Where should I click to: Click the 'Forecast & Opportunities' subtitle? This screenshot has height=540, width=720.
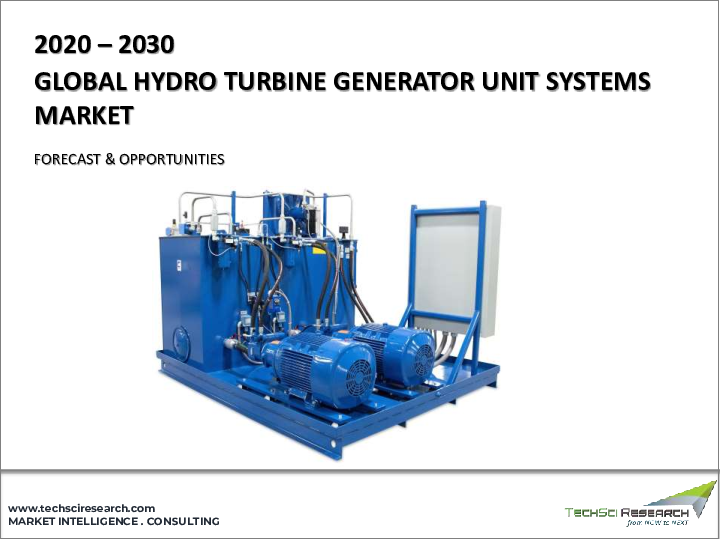(x=130, y=158)
